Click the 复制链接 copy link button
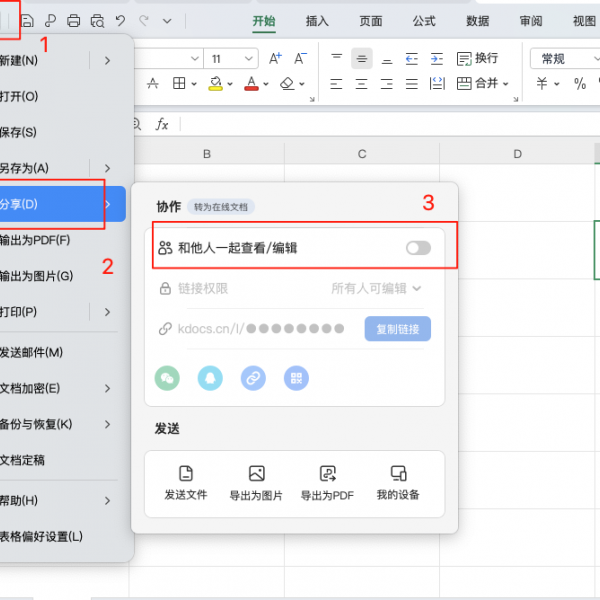 point(398,328)
